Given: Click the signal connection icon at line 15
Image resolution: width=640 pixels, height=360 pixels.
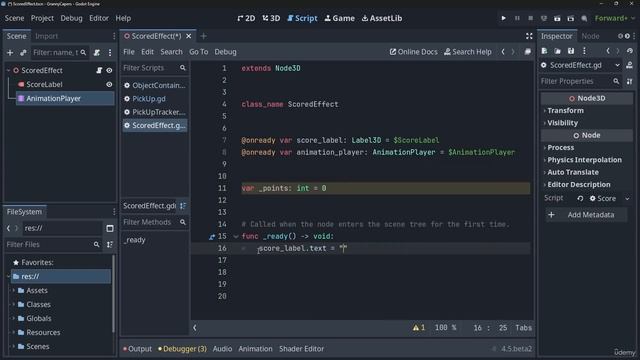Looking at the screenshot, I should 211,237.
